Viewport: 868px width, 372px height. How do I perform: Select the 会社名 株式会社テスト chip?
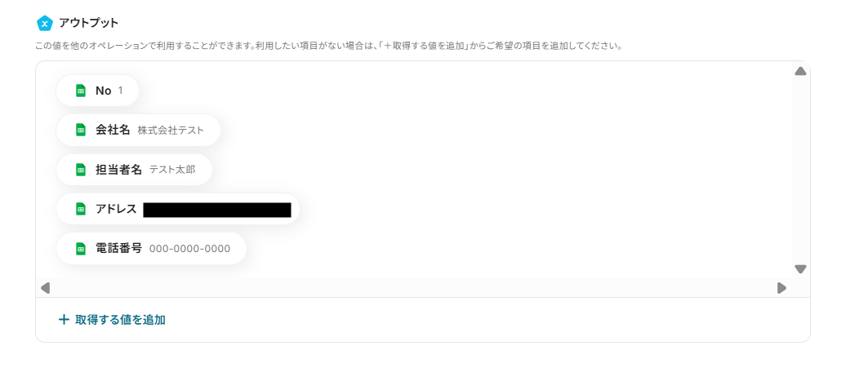[138, 131]
